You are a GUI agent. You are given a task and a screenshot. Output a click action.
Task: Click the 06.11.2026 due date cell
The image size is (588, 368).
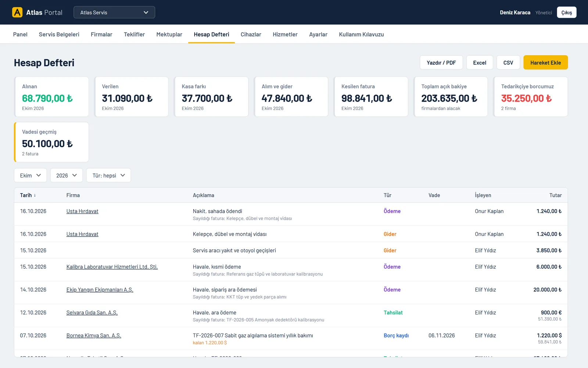(442, 335)
